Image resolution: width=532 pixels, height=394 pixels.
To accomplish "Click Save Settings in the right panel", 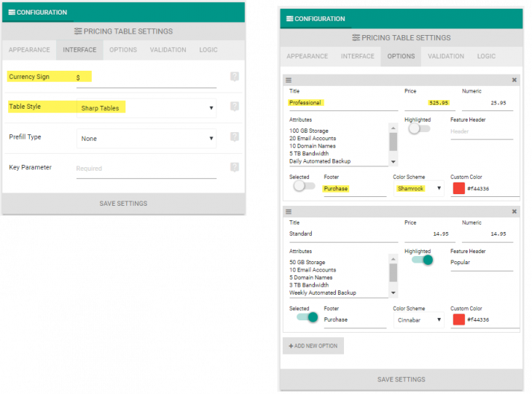I will pyautogui.click(x=402, y=379).
